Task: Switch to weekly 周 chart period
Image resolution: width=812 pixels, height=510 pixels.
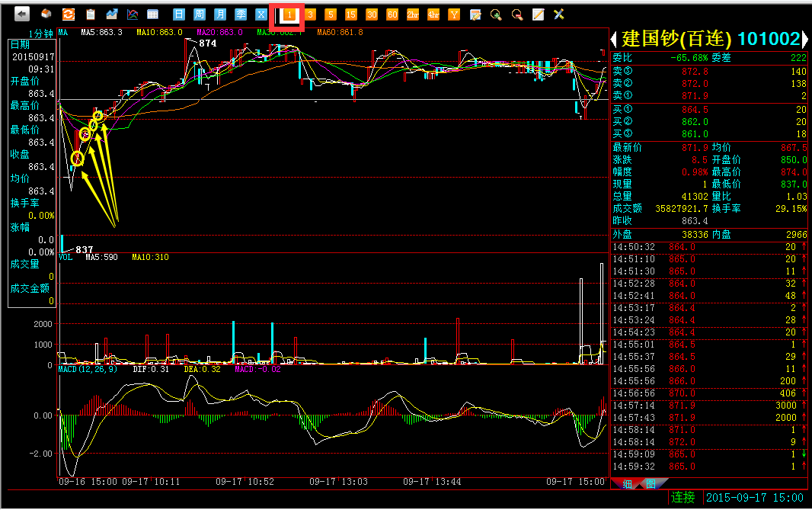Action: pos(200,14)
